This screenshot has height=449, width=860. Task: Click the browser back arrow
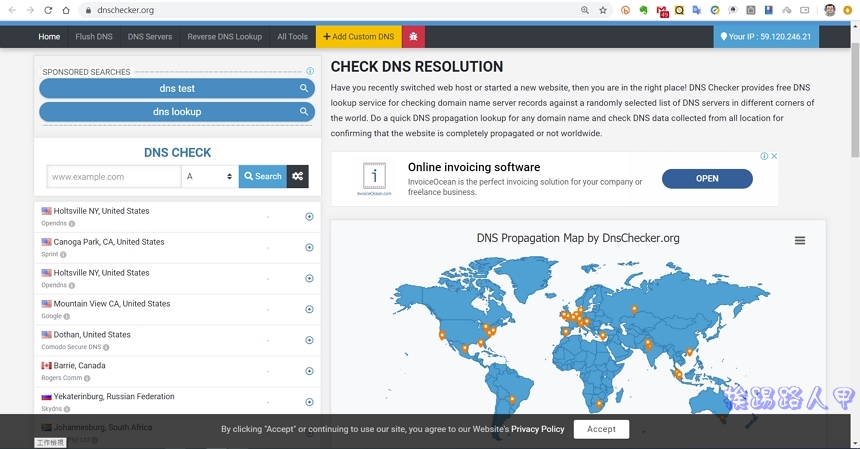point(12,10)
